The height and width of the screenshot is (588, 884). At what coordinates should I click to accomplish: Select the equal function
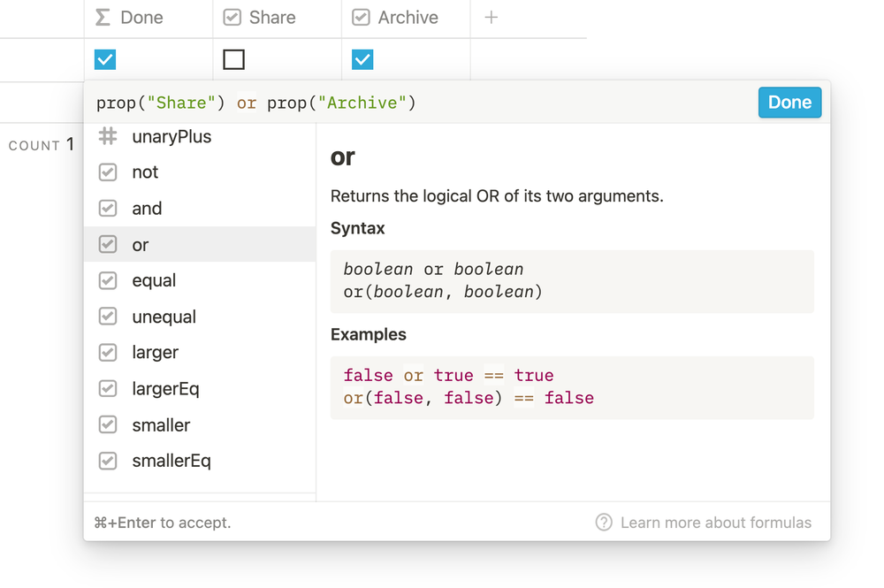(200, 280)
